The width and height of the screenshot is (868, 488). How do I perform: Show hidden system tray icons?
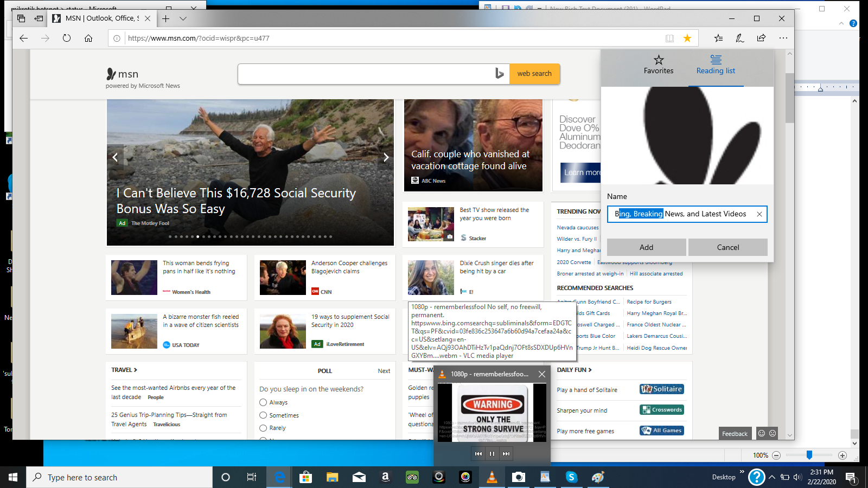(x=771, y=477)
